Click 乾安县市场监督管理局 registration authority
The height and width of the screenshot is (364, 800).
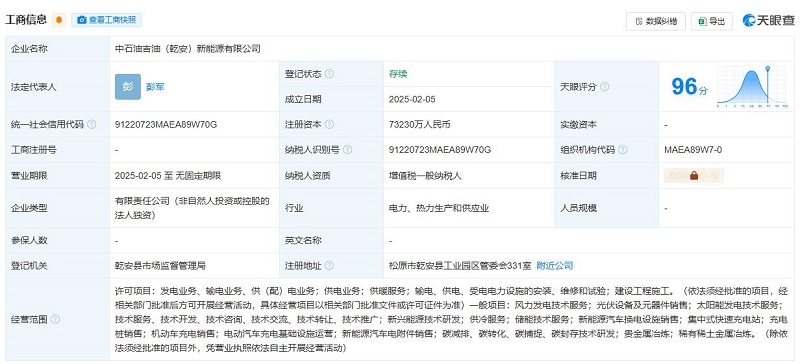pos(160,265)
